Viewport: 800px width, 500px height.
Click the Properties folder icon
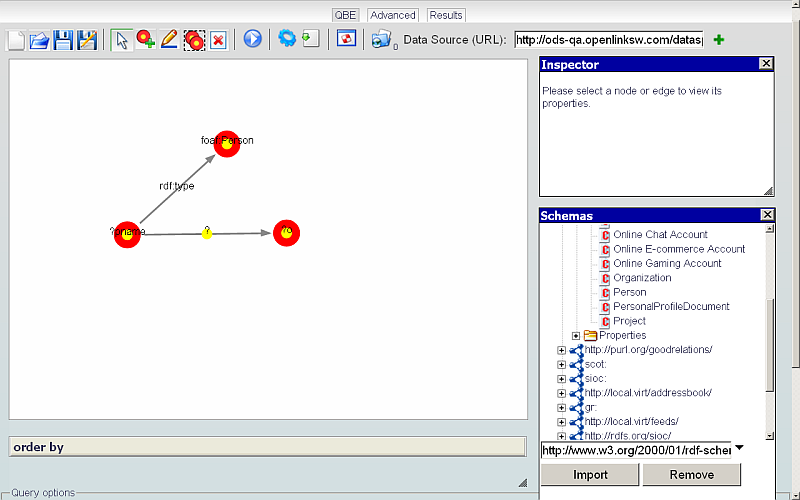pyautogui.click(x=590, y=335)
